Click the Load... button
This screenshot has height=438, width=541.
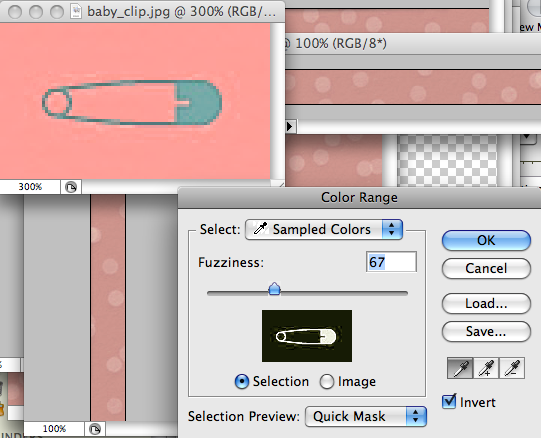(486, 304)
